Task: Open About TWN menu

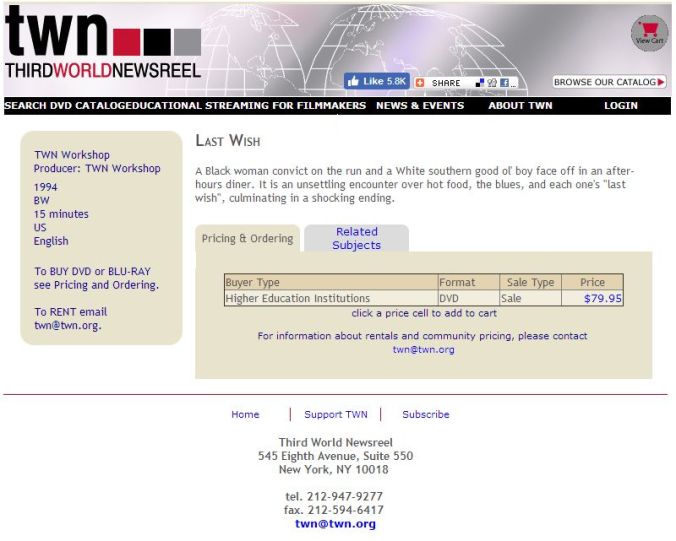Action: coord(520,106)
